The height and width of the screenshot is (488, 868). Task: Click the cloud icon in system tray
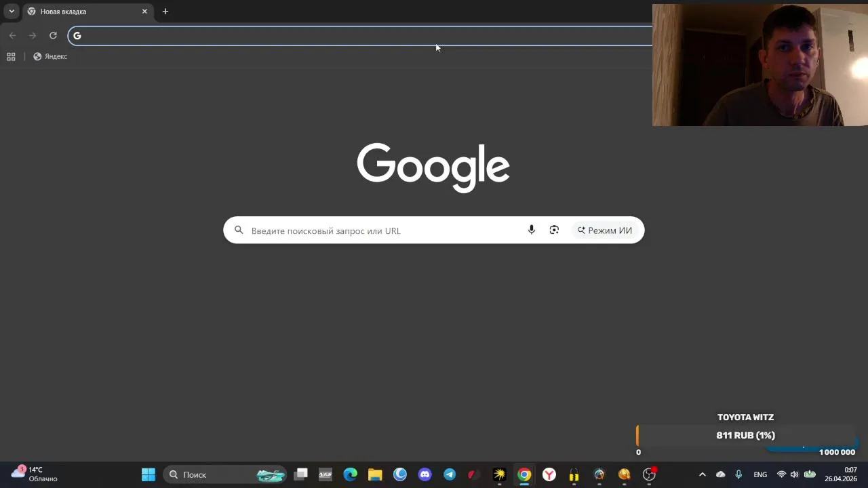click(x=721, y=474)
